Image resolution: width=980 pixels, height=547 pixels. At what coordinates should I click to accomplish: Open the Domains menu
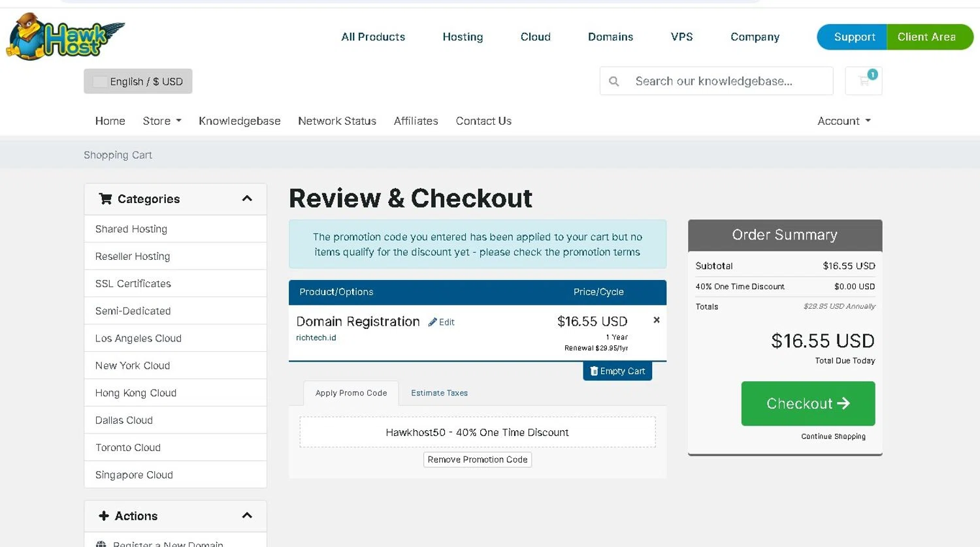tap(611, 37)
